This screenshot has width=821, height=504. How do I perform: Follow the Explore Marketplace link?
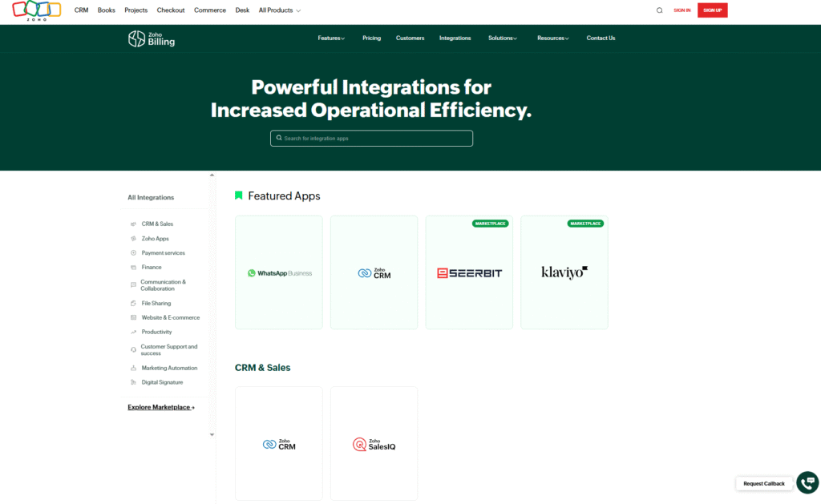point(161,407)
